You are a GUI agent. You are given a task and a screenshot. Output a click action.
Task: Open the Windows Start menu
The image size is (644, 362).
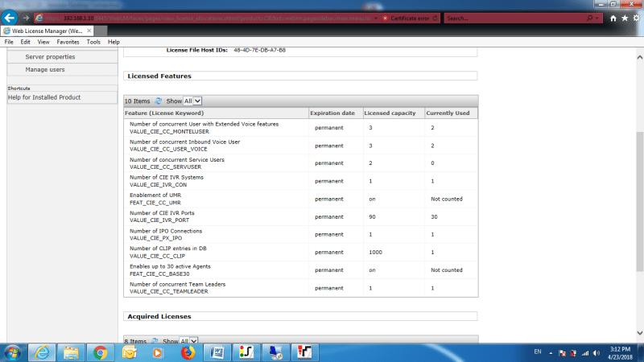click(12, 352)
